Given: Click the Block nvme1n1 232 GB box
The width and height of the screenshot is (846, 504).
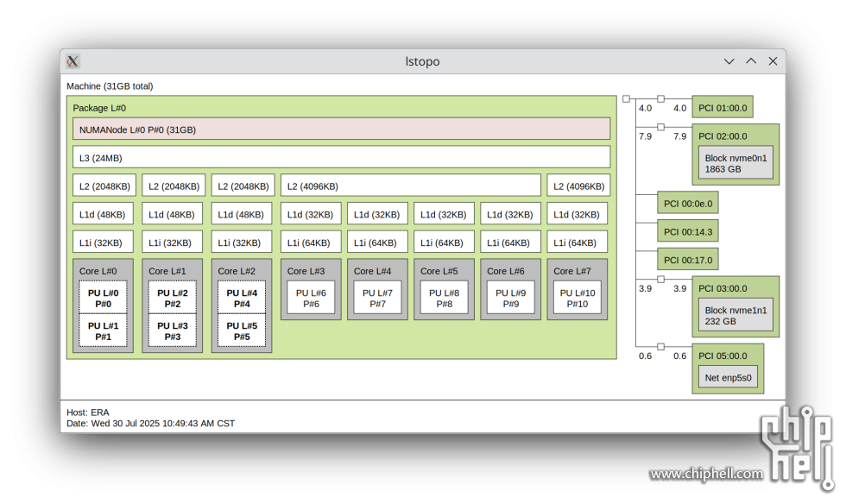Looking at the screenshot, I should (x=736, y=315).
